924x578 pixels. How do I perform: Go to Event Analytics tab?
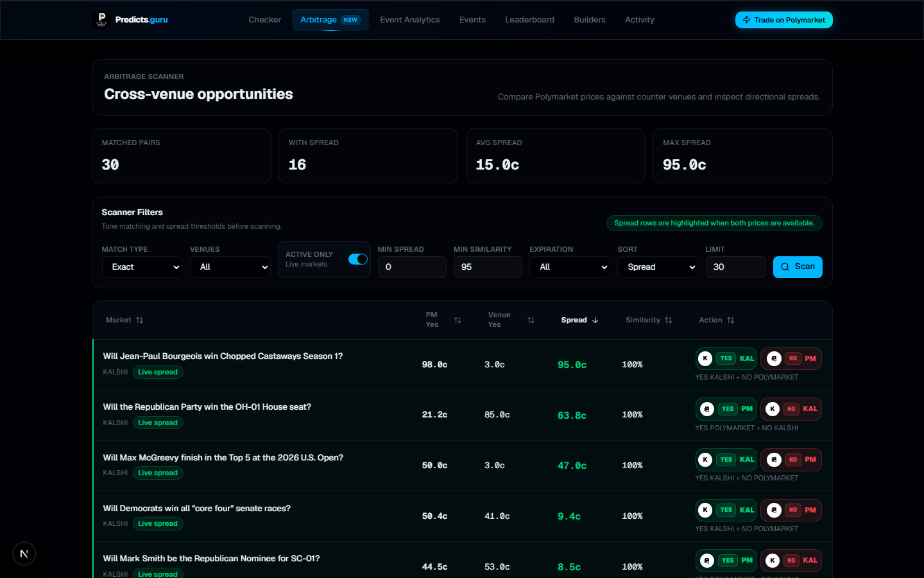point(410,20)
